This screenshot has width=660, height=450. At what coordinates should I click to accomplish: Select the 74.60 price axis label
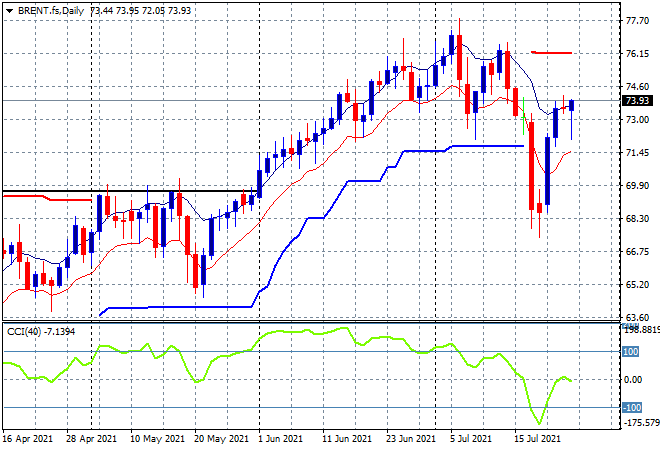pos(637,87)
